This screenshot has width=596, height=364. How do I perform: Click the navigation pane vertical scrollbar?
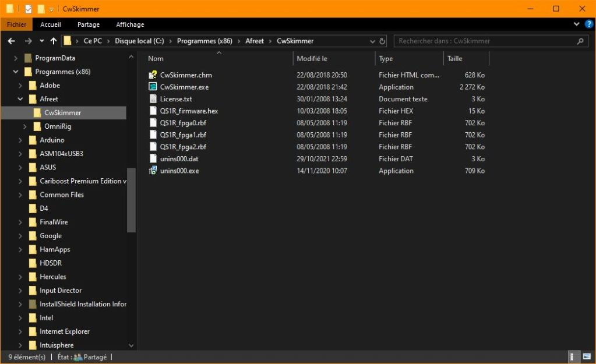[131, 200]
